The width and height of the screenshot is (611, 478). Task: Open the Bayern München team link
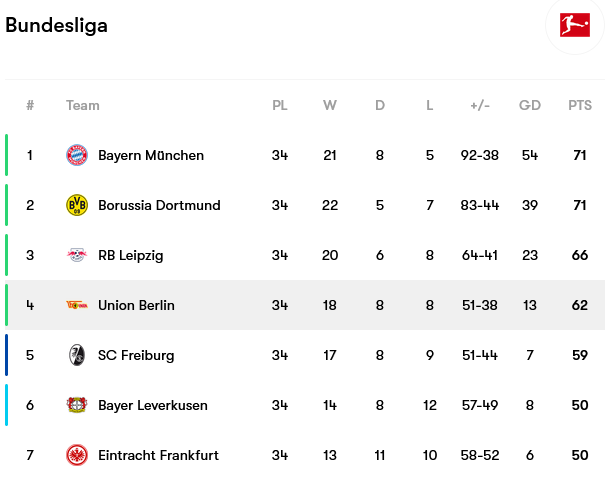point(151,155)
